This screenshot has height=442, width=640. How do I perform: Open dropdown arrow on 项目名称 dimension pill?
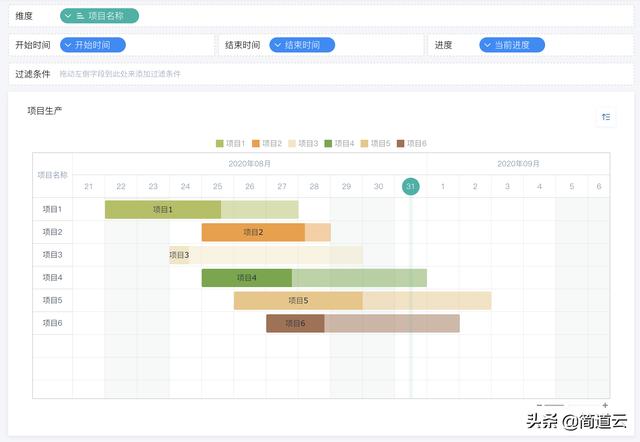68,16
